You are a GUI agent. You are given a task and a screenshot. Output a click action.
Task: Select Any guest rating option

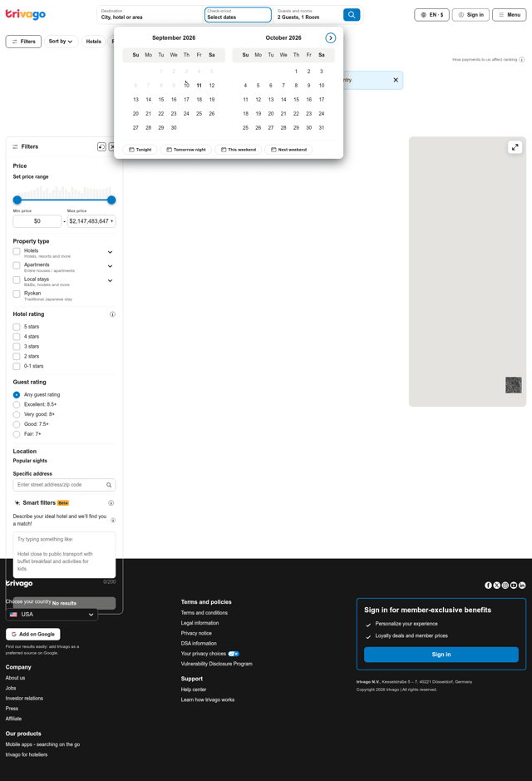pyautogui.click(x=17, y=394)
